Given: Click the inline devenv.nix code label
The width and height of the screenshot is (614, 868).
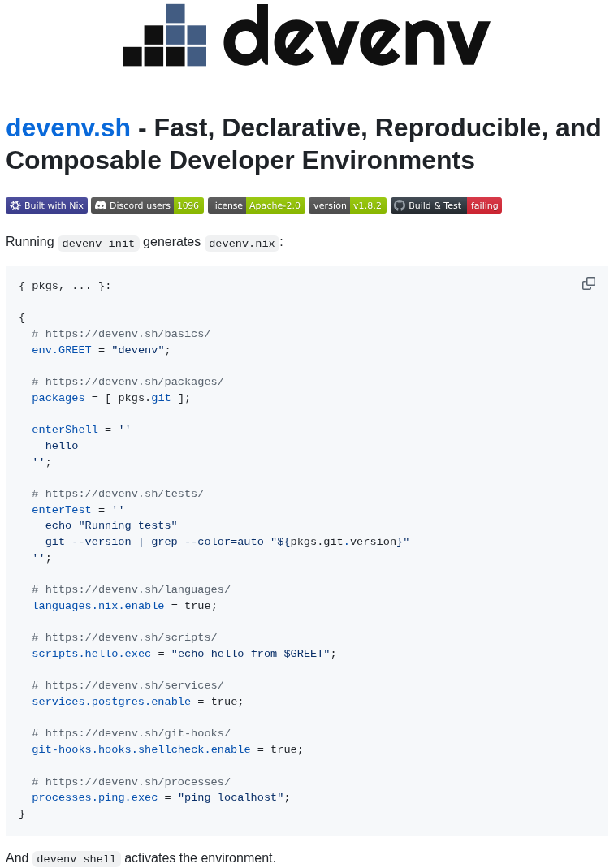Looking at the screenshot, I should [242, 243].
